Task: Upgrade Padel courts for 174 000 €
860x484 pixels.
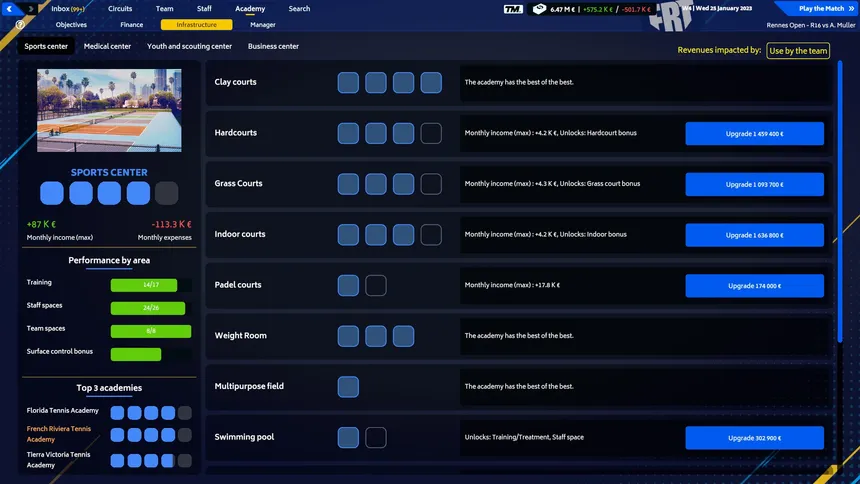Action: tap(754, 285)
